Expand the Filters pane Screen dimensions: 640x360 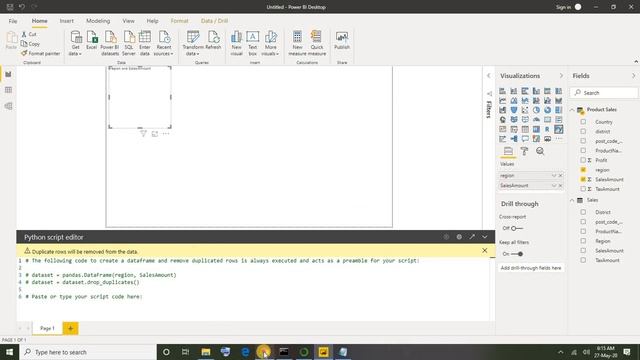click(x=489, y=76)
